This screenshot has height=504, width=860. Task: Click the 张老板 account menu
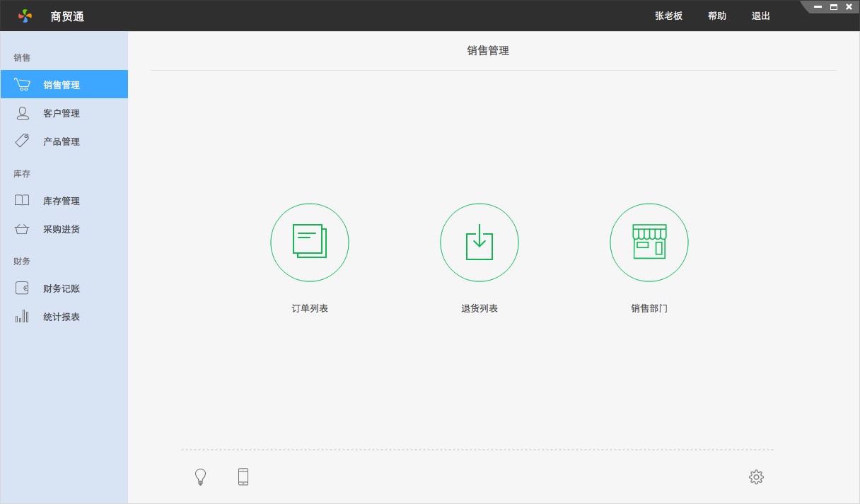click(668, 16)
